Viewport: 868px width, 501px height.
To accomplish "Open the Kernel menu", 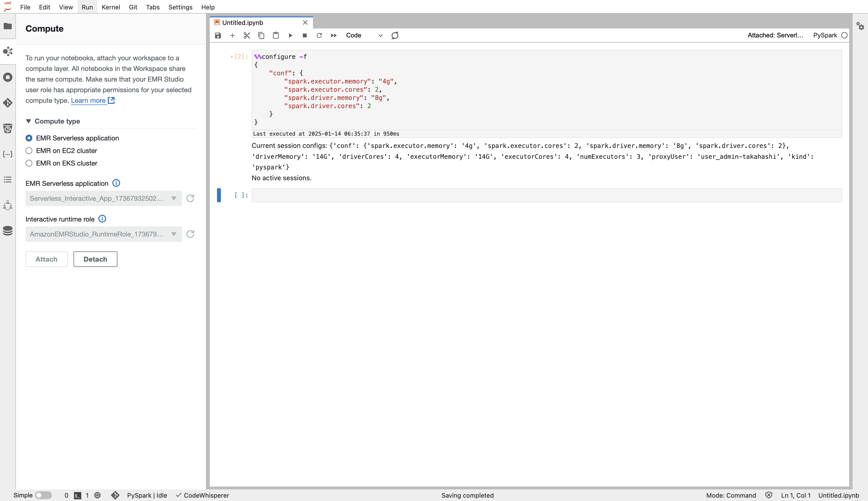I will click(111, 7).
